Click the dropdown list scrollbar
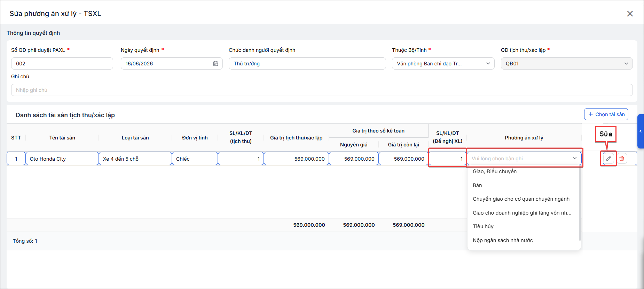The width and height of the screenshot is (644, 289). (580, 203)
